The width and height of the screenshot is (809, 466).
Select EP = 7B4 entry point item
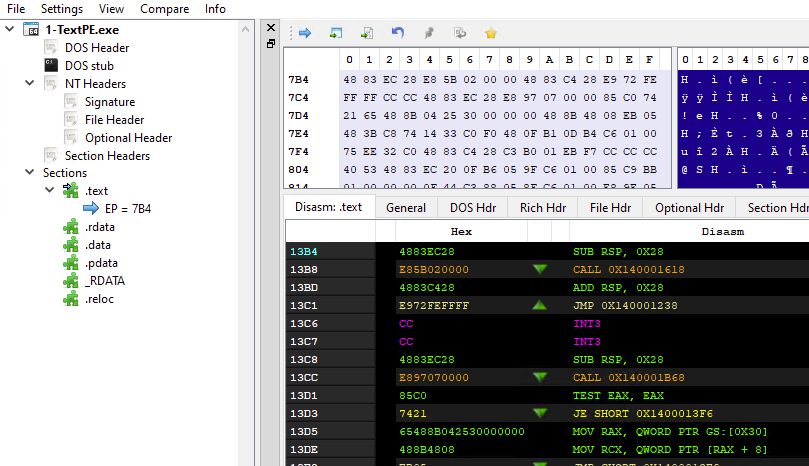click(x=127, y=209)
